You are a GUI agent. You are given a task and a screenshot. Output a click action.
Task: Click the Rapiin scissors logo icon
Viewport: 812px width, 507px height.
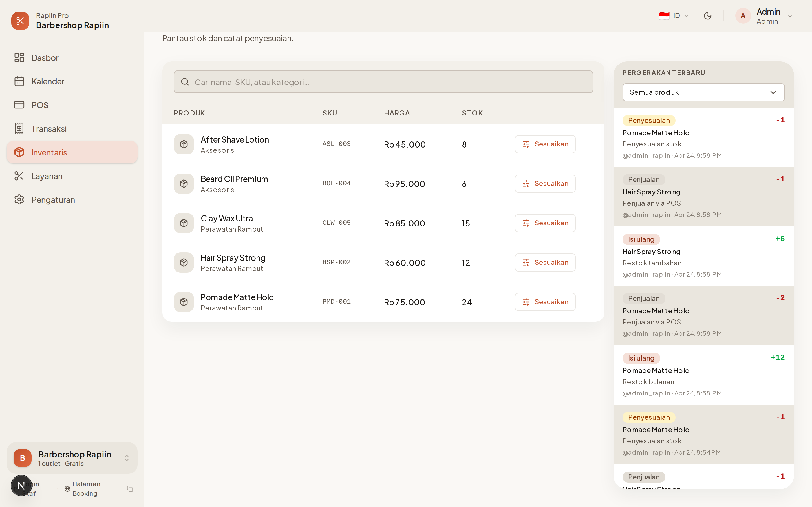[20, 21]
